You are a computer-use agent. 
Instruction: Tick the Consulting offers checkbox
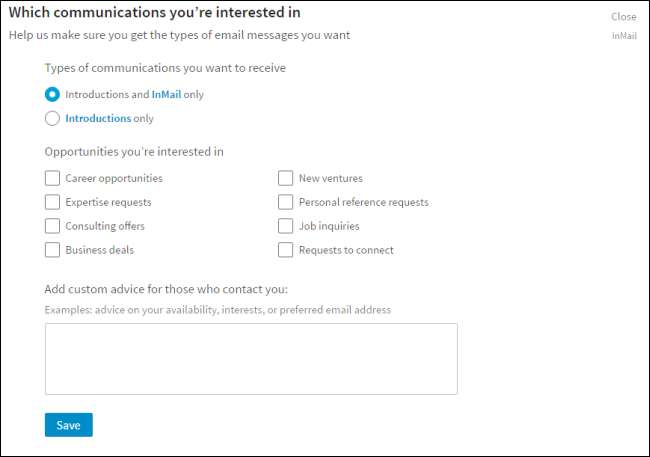53,226
